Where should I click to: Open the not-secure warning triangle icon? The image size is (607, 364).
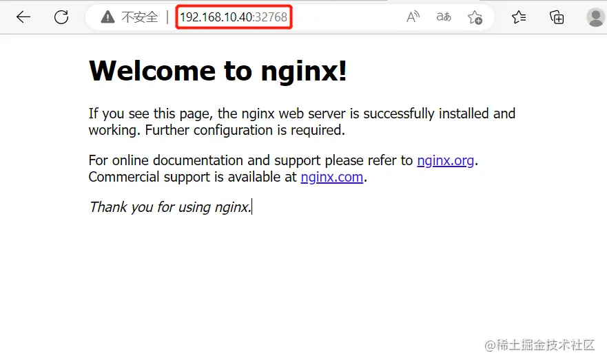(107, 17)
